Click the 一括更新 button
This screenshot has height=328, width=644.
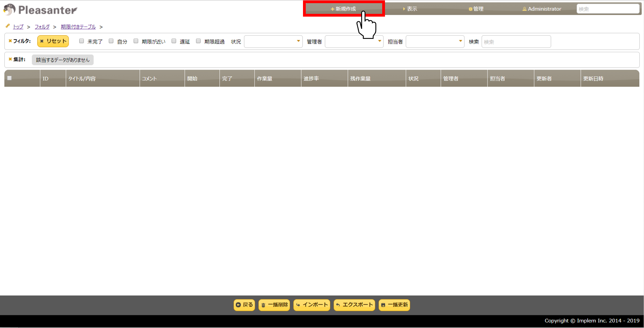click(x=394, y=305)
